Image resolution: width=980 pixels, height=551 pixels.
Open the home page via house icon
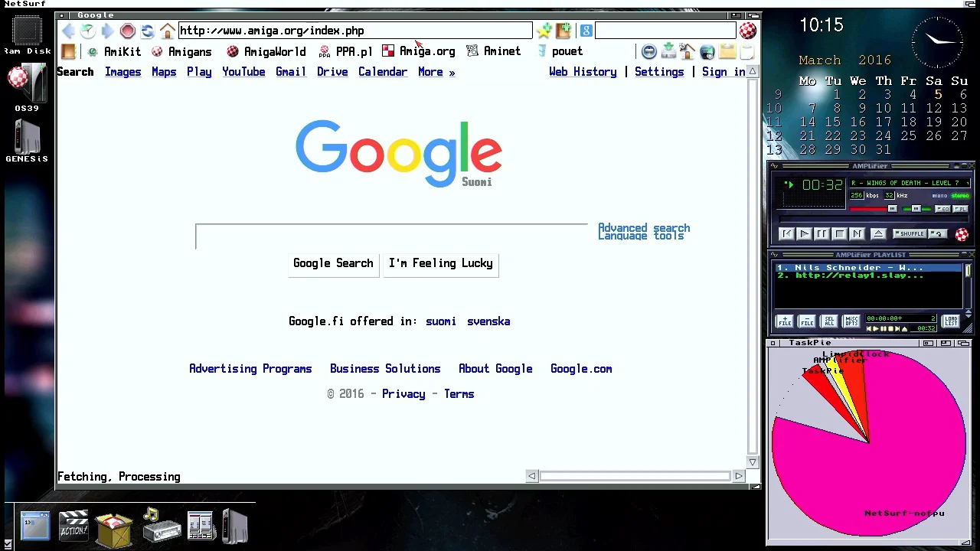[x=167, y=31]
